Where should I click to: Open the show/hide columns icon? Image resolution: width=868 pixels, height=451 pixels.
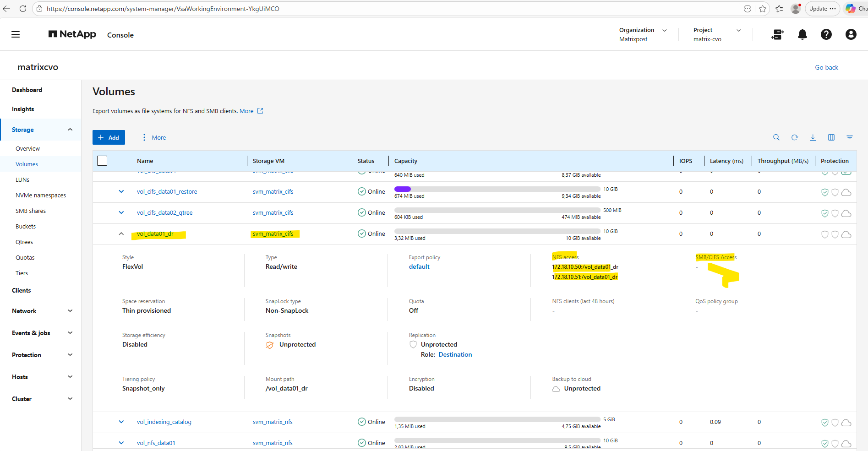[x=831, y=137]
